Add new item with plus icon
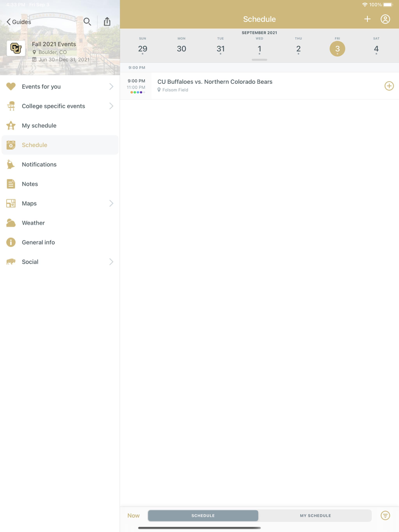The height and width of the screenshot is (532, 399). click(367, 19)
